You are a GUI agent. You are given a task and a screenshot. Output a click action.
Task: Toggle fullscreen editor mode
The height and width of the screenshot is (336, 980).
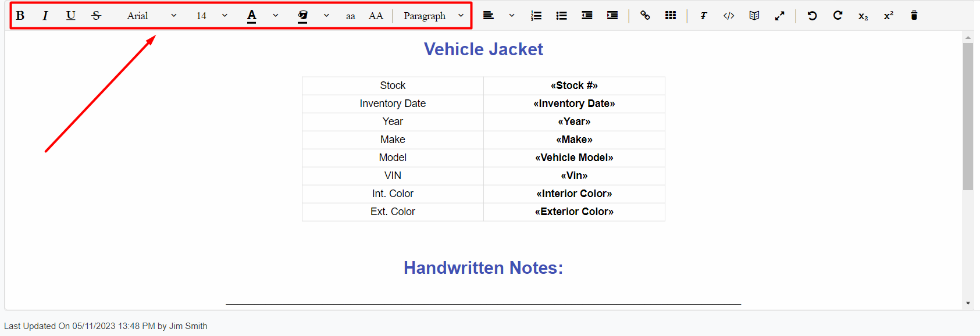coord(780,16)
